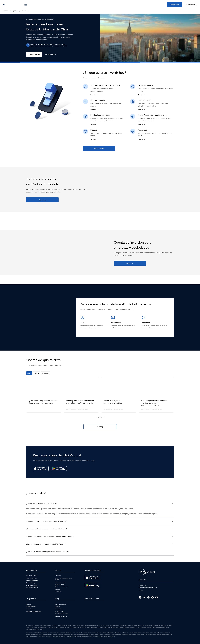Click the Iniciar sesión user icon
This screenshot has width=200, height=644.
tap(186, 4)
